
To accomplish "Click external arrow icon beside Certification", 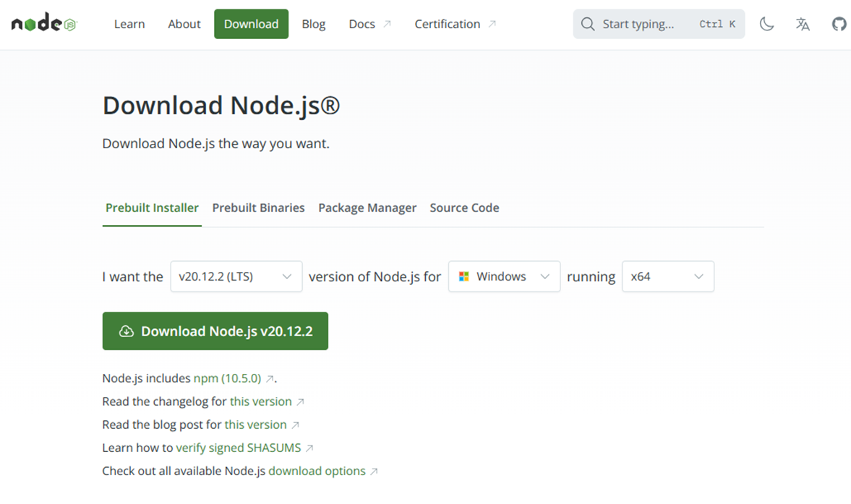I will coord(492,24).
